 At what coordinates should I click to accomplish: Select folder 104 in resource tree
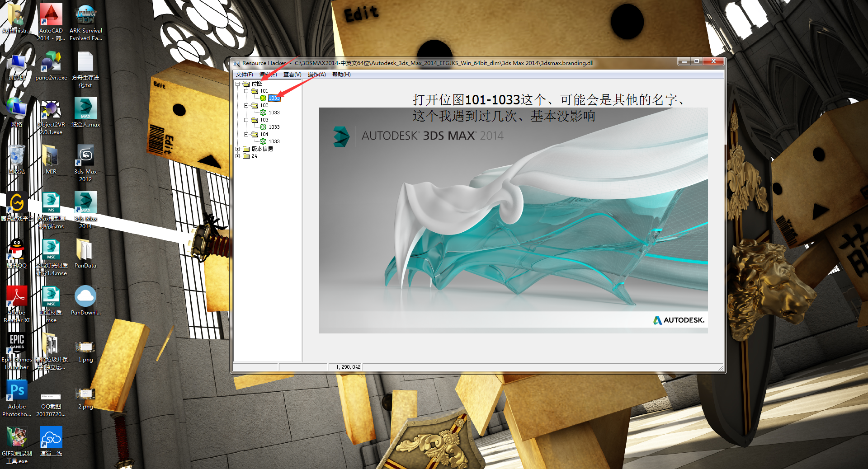[264, 134]
